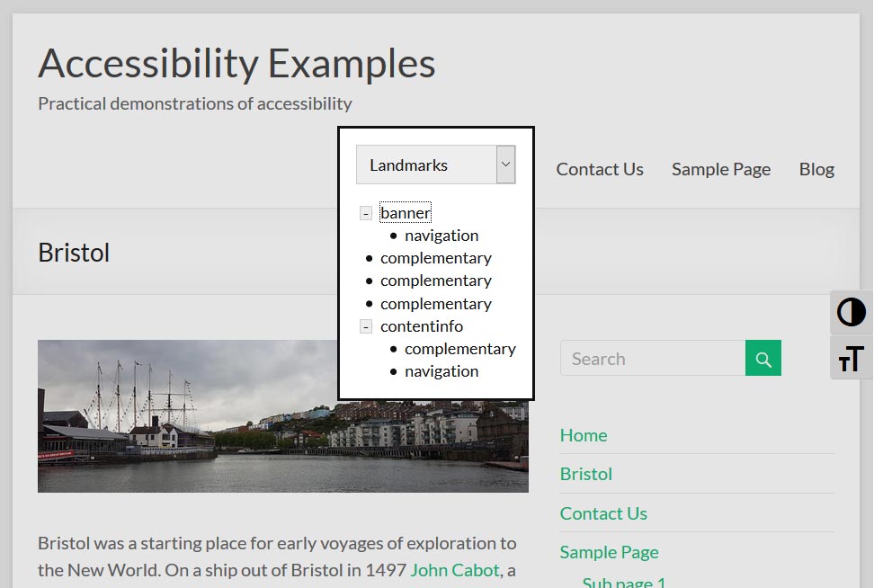Open the Landmarks dropdown
The image size is (874, 588).
pyautogui.click(x=436, y=165)
